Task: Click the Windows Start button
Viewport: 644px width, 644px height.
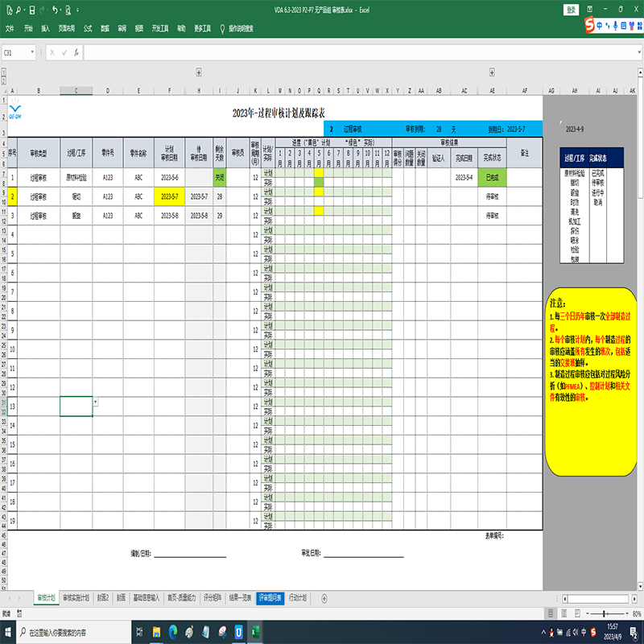Action: (8, 632)
